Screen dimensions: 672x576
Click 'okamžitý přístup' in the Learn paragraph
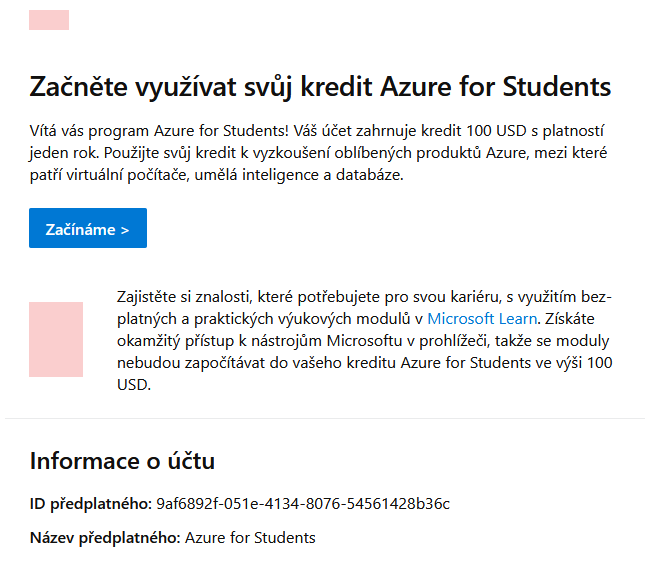pyautogui.click(x=176, y=341)
